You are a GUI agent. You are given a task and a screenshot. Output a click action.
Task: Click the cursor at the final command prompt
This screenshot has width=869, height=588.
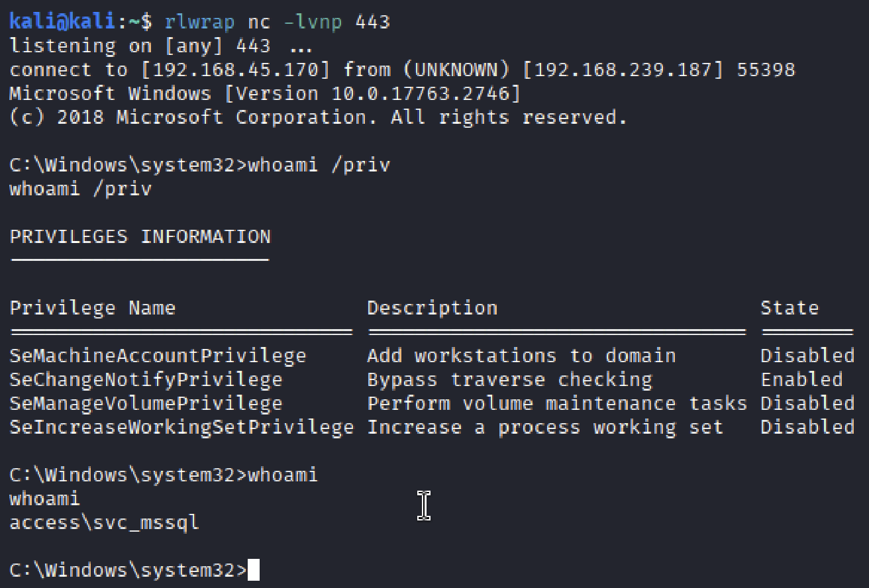click(253, 570)
